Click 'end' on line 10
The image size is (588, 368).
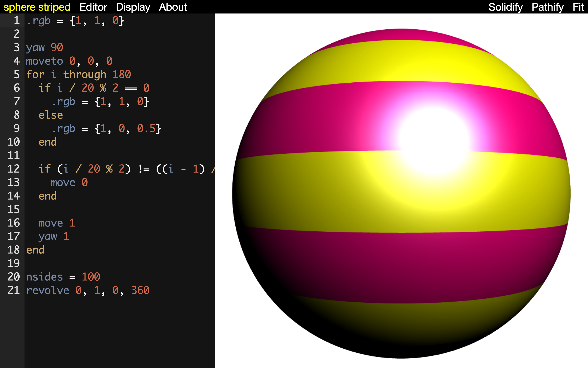[x=48, y=142]
